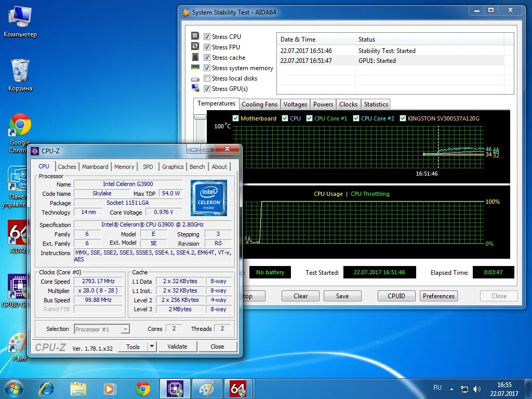This screenshot has width=532, height=399.
Task: Switch to the Paint taskbar button
Action: point(207,389)
